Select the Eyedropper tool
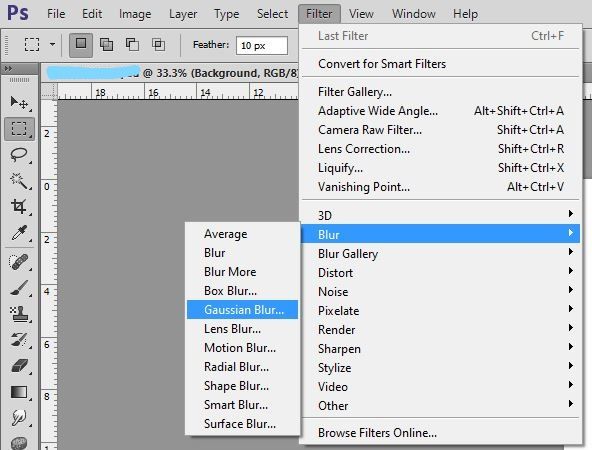Viewport: 592px width, 450px height. click(x=19, y=233)
